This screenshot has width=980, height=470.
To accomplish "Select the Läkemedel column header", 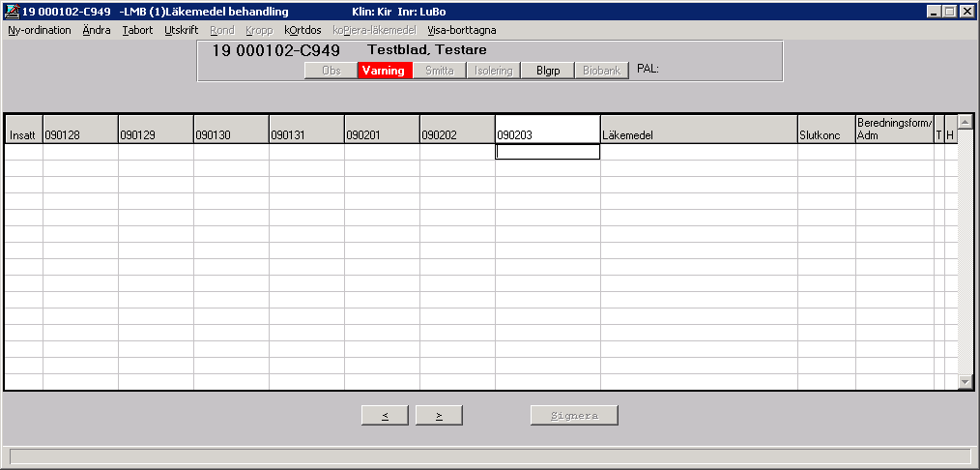I will click(700, 130).
